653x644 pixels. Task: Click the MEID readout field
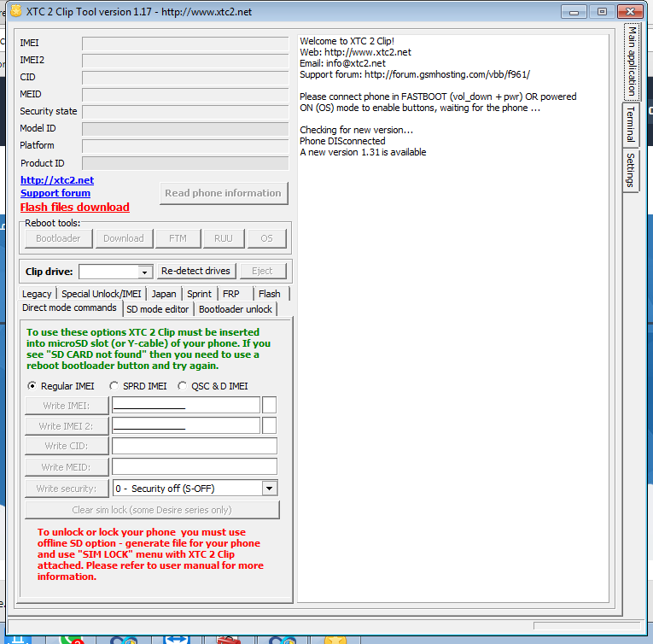[x=185, y=95]
